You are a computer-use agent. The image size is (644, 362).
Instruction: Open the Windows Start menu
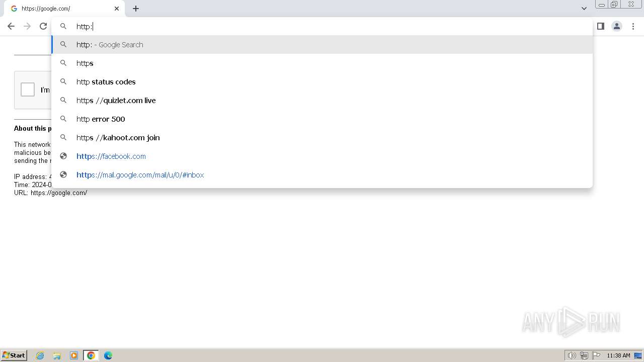pos(14,355)
